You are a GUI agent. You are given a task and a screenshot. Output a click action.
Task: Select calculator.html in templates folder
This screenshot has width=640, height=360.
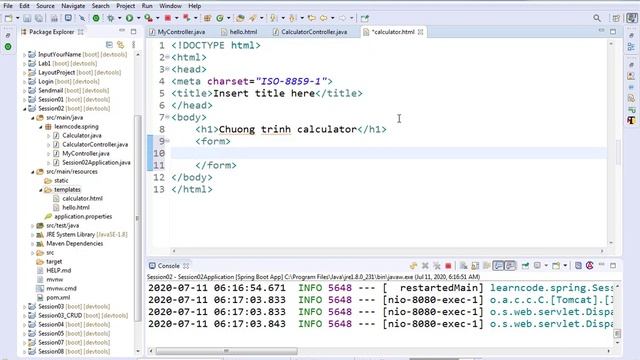(82, 198)
